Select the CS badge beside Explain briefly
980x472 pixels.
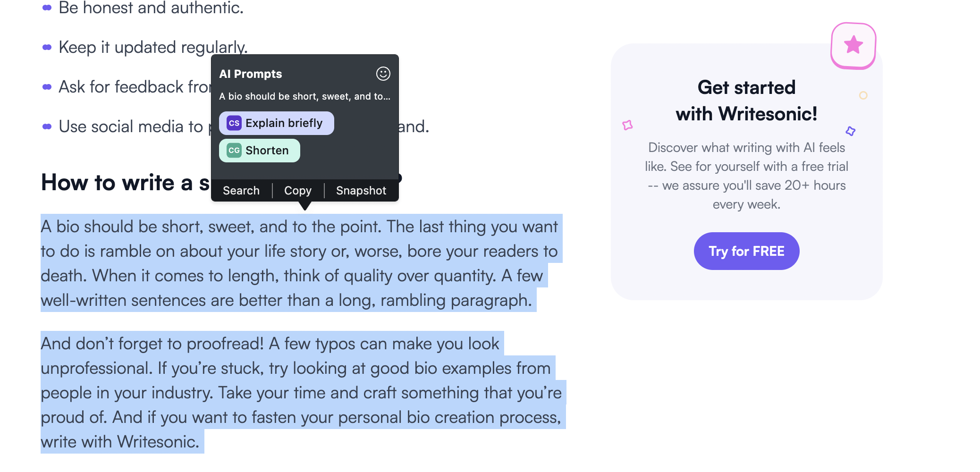pos(234,123)
